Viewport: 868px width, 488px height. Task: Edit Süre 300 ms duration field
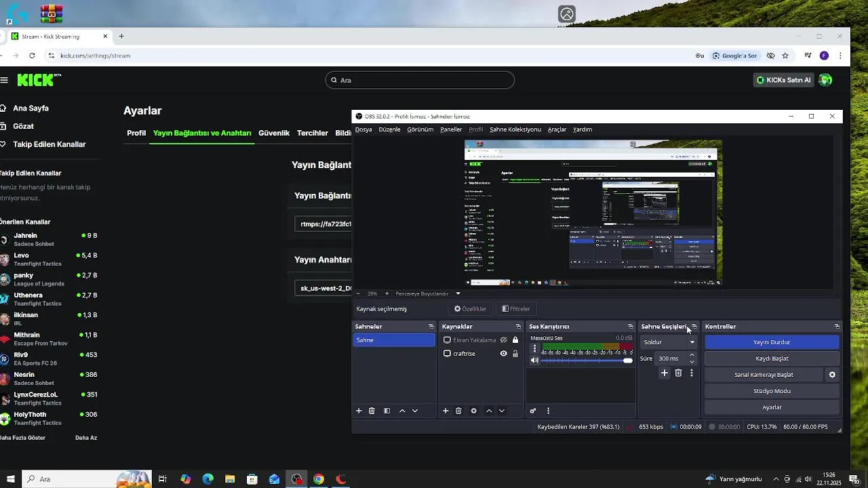coord(671,359)
